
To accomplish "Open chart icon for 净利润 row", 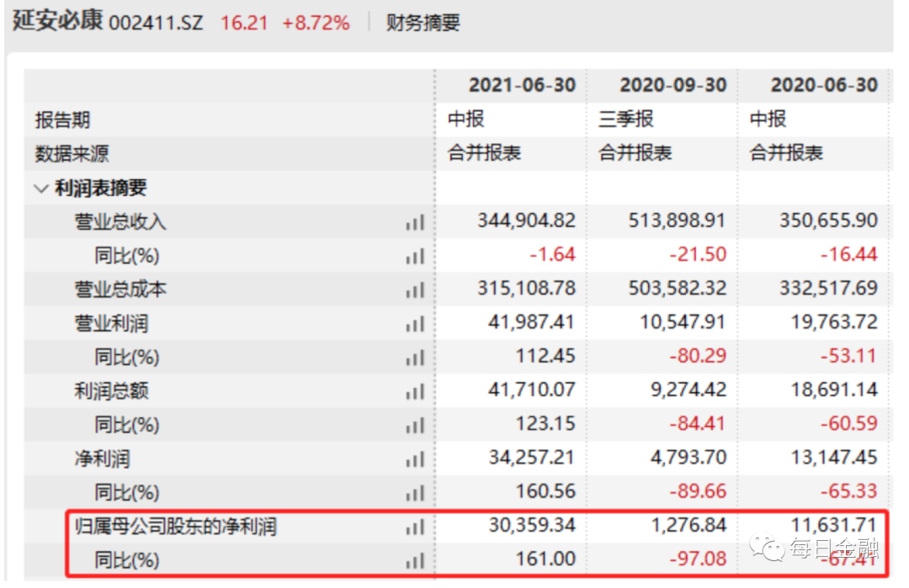I will [415, 459].
